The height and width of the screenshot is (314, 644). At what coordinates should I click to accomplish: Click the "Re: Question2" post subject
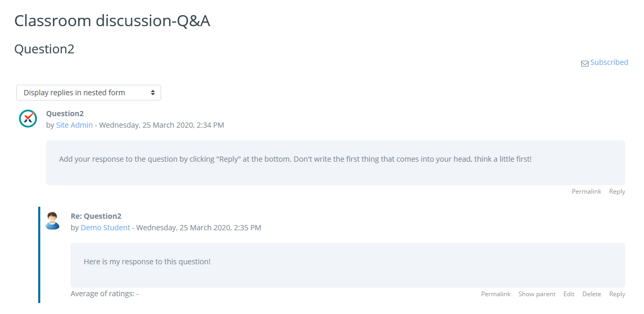point(96,216)
